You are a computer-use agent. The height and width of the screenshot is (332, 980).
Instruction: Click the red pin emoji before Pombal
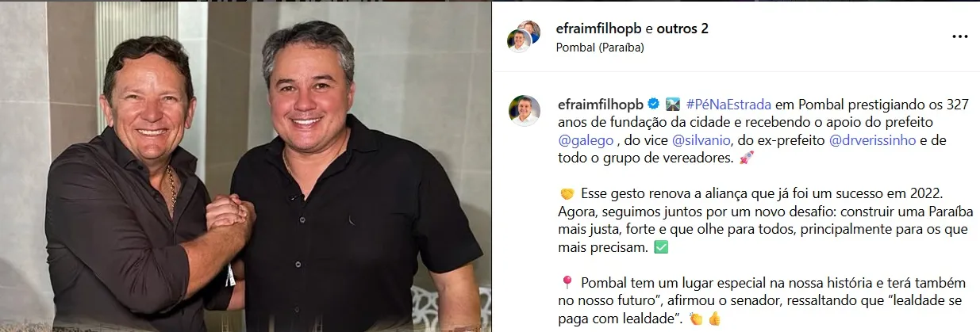pyautogui.click(x=567, y=284)
